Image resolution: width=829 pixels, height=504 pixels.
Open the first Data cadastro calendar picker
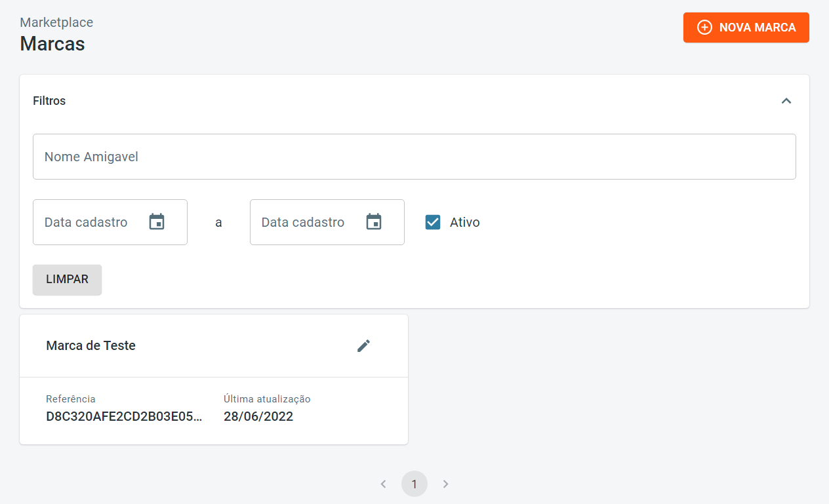[x=157, y=222]
